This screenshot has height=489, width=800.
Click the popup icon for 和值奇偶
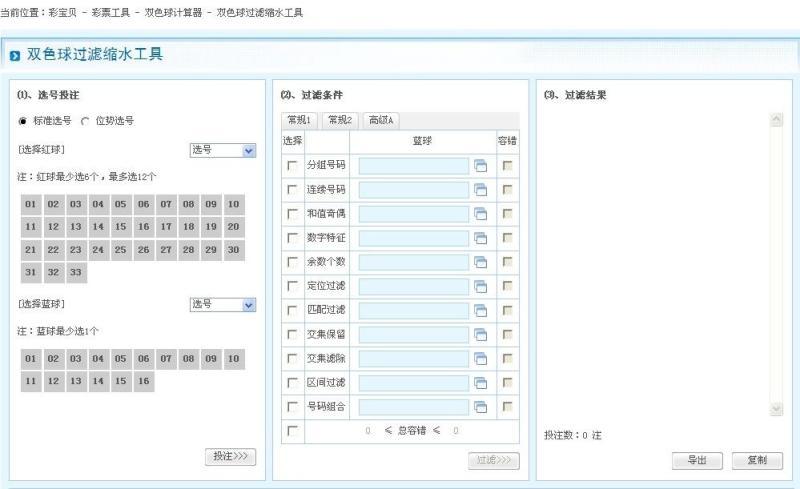pyautogui.click(x=480, y=214)
